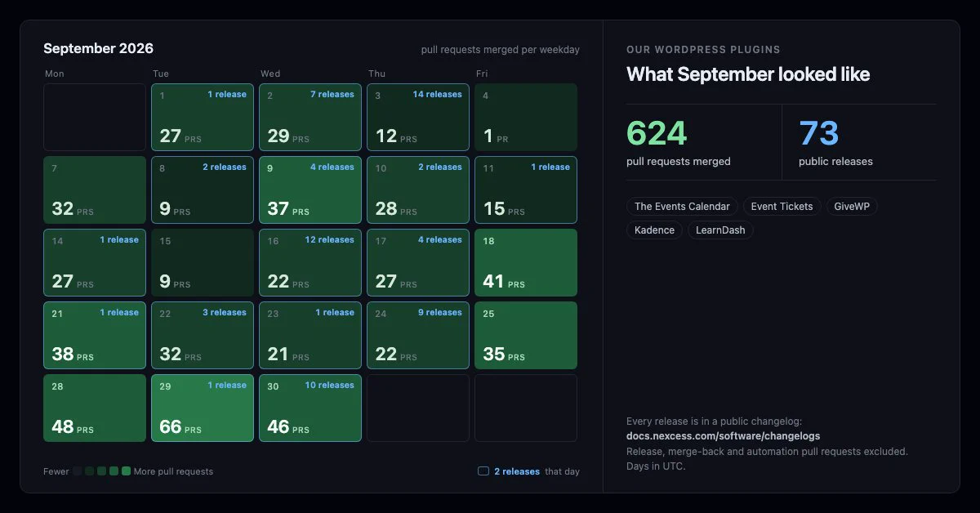Click the September 10 day cell
Viewport: 980px width, 513px height.
(418, 190)
